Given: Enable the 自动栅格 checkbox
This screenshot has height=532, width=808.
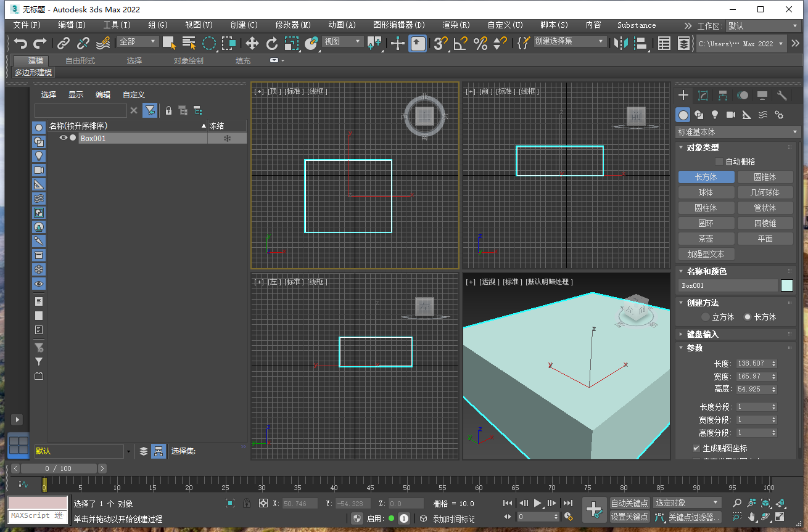Looking at the screenshot, I should [x=719, y=162].
